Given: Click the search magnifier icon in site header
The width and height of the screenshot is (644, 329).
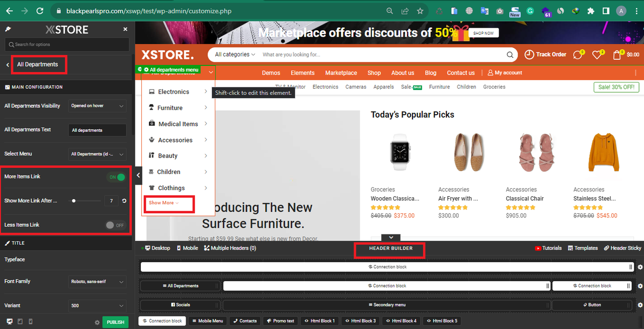Looking at the screenshot, I should [510, 55].
